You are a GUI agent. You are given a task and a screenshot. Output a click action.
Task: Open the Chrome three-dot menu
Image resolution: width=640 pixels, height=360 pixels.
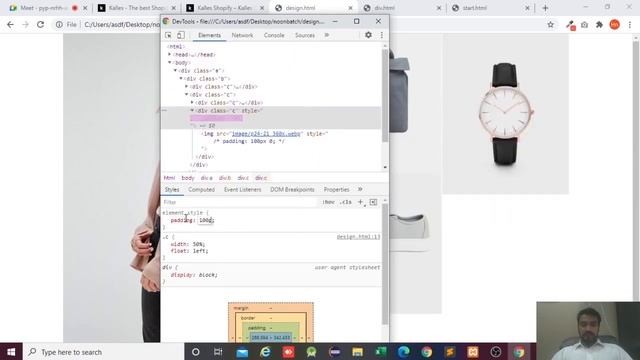tap(630, 25)
